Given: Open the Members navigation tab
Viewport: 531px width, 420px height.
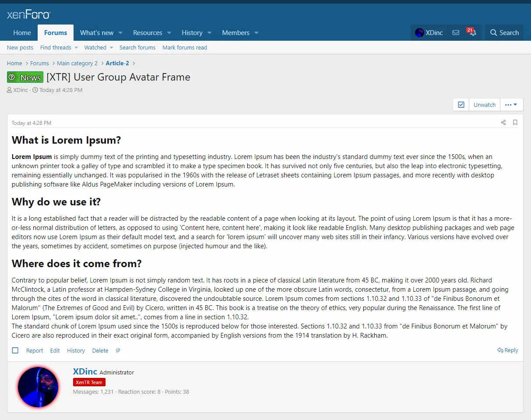Looking at the screenshot, I should pyautogui.click(x=236, y=33).
